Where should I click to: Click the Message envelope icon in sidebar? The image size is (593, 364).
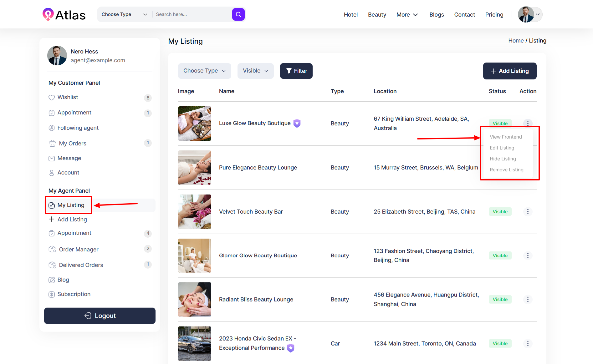pos(52,159)
